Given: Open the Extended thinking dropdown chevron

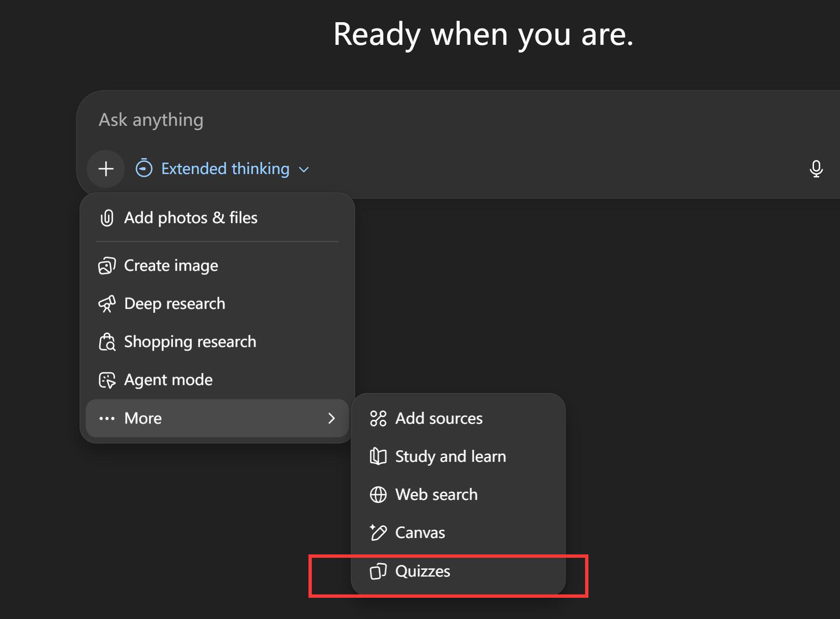Looking at the screenshot, I should tap(304, 170).
